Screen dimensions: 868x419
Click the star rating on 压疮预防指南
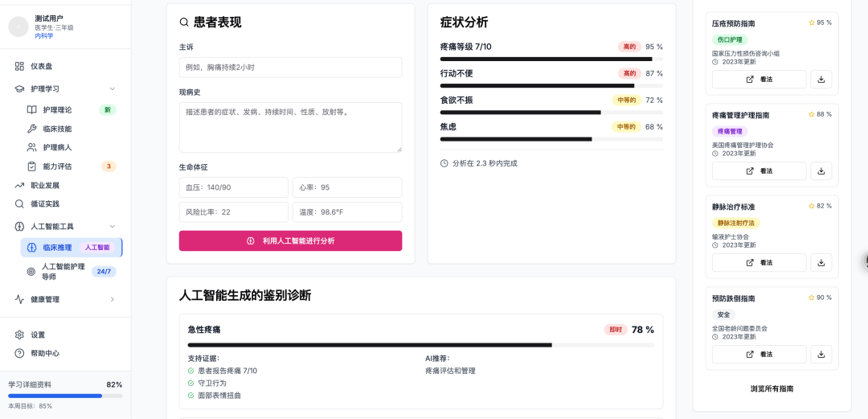click(812, 23)
